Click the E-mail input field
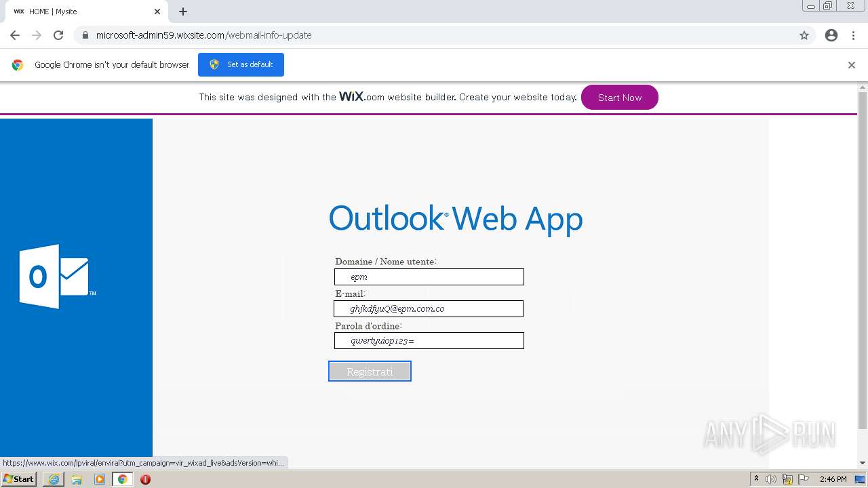This screenshot has height=488, width=868. 429,308
